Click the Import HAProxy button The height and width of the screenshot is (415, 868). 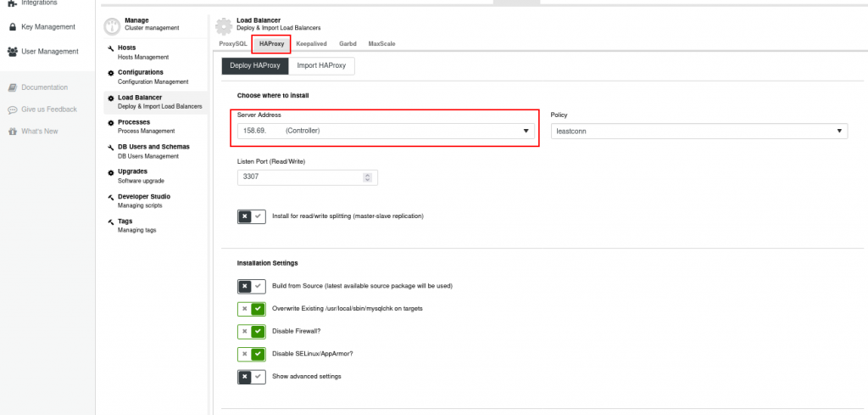[x=321, y=65]
